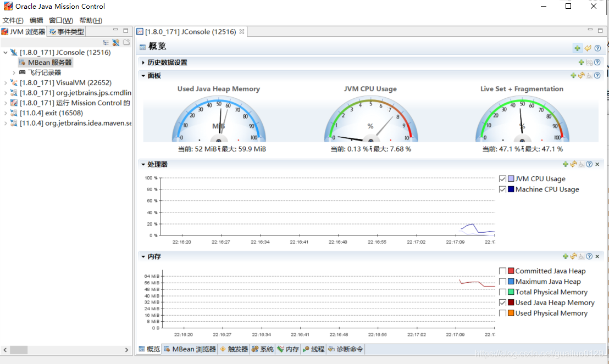The width and height of the screenshot is (609, 364).
Task: Minimize the JVM 浏览器 view panel
Action: pos(115,30)
